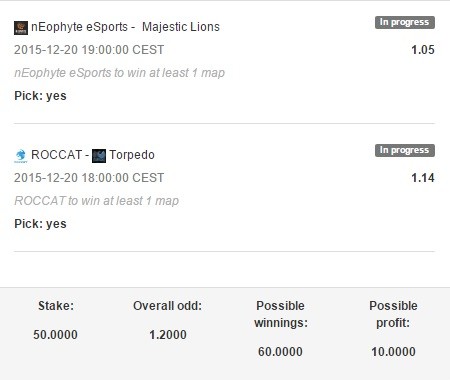The width and height of the screenshot is (450, 380).
Task: Click the In progress badge for ROCCAT match
Action: tap(405, 150)
